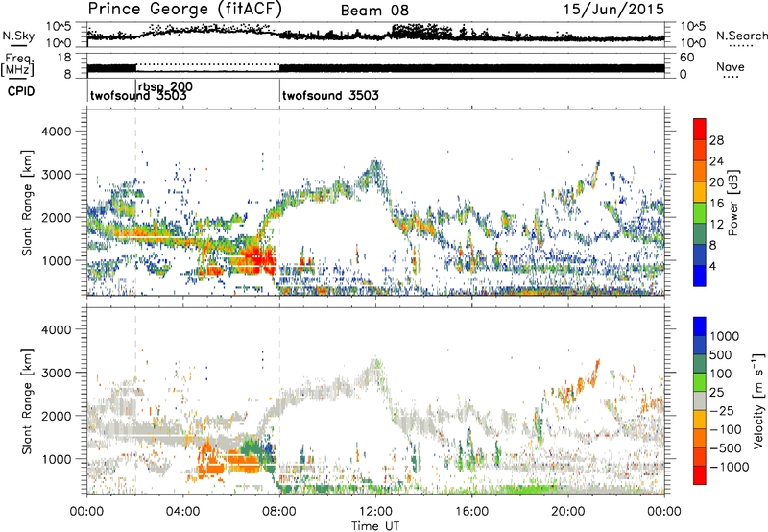Click the '1000' velocity colorbar tick
Image resolution: width=768 pixels, height=532 pixels.
coord(724,336)
